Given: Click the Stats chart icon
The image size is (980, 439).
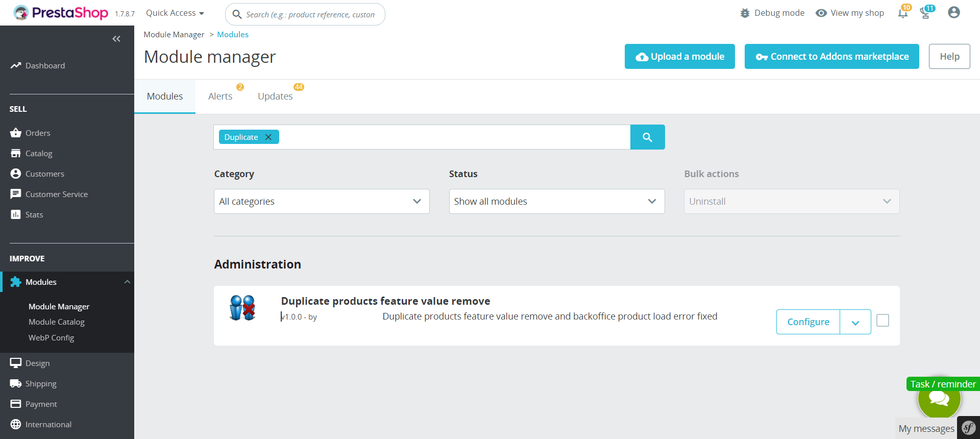Looking at the screenshot, I should click(x=16, y=214).
